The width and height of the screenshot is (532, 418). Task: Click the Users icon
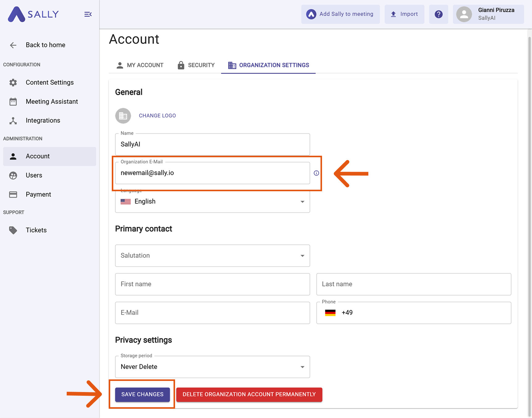click(13, 175)
